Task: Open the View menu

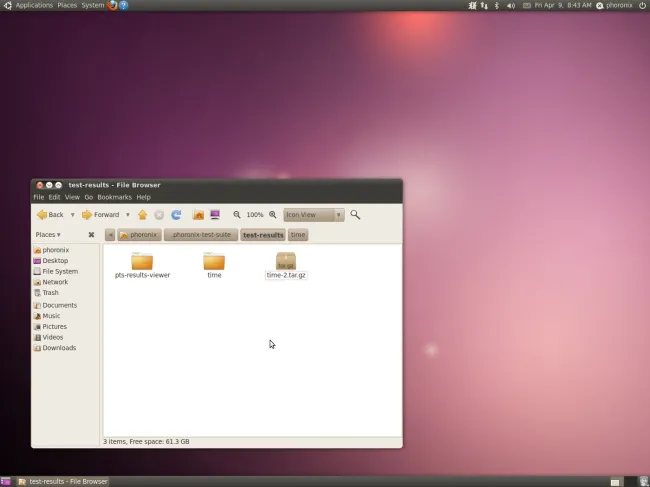Action: (x=71, y=197)
